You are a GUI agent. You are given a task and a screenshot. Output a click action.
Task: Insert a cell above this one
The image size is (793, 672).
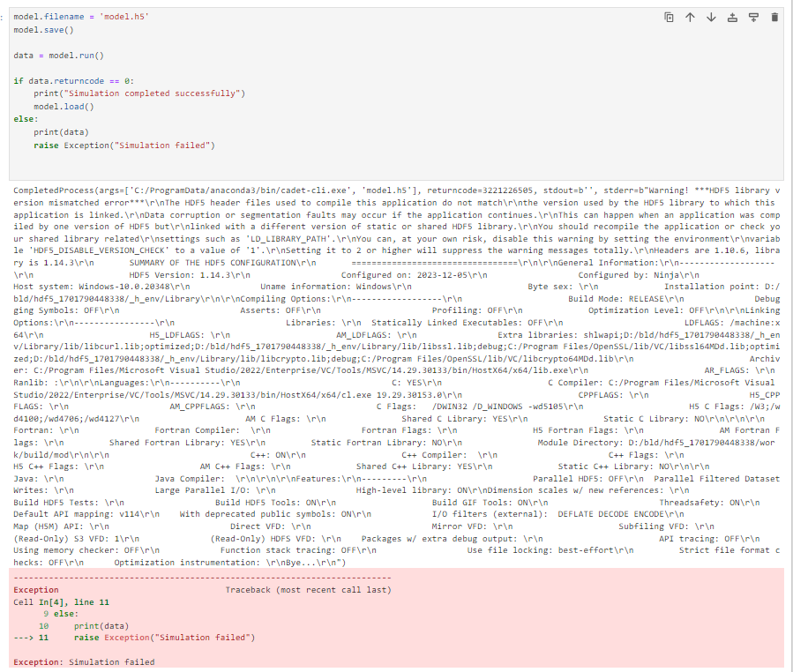[732, 17]
